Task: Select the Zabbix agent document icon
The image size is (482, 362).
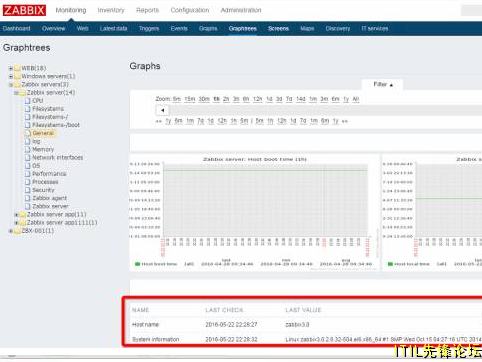Action: pyautogui.click(x=28, y=198)
